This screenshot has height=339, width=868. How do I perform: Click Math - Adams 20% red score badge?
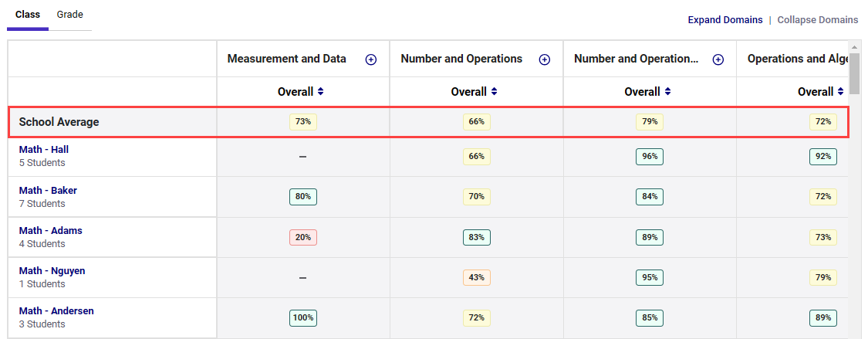click(302, 238)
